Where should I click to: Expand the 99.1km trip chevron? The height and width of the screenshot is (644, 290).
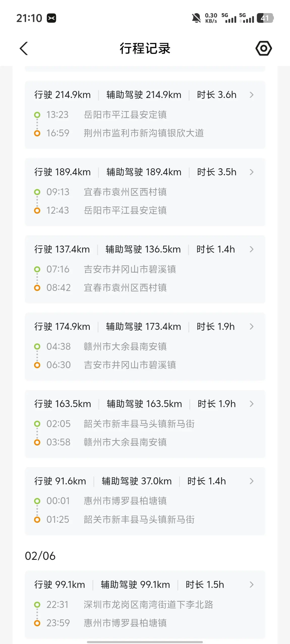pyautogui.click(x=251, y=585)
